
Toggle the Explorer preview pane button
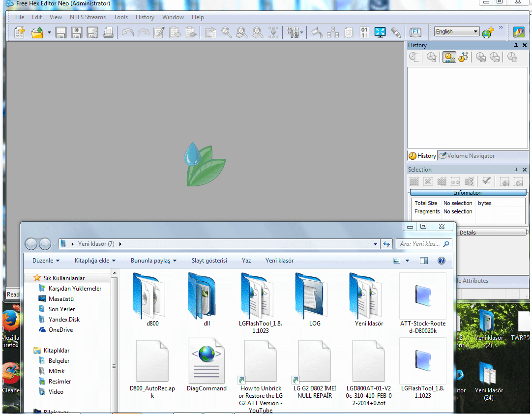tap(424, 261)
